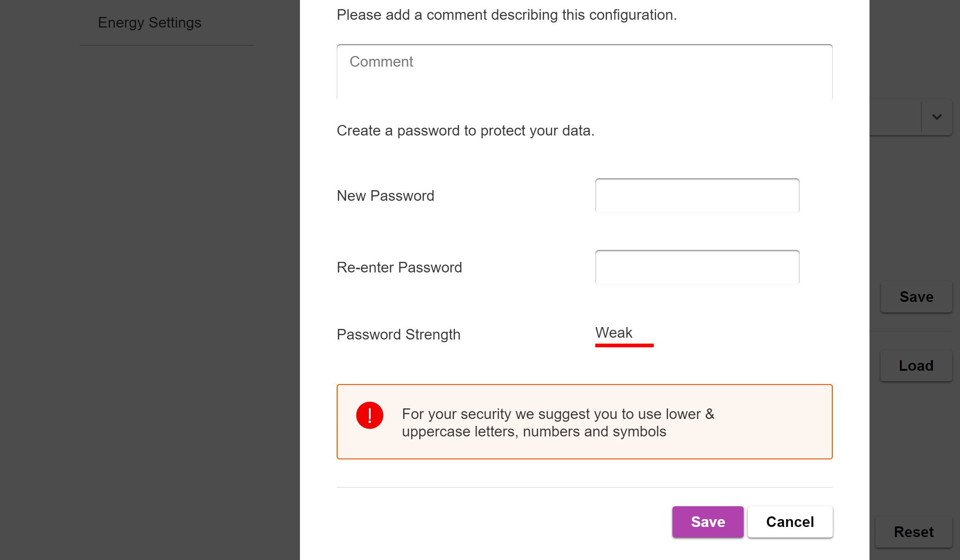The image size is (960, 560).
Task: Click the "Please add a comment" instruction text
Action: pos(506,15)
